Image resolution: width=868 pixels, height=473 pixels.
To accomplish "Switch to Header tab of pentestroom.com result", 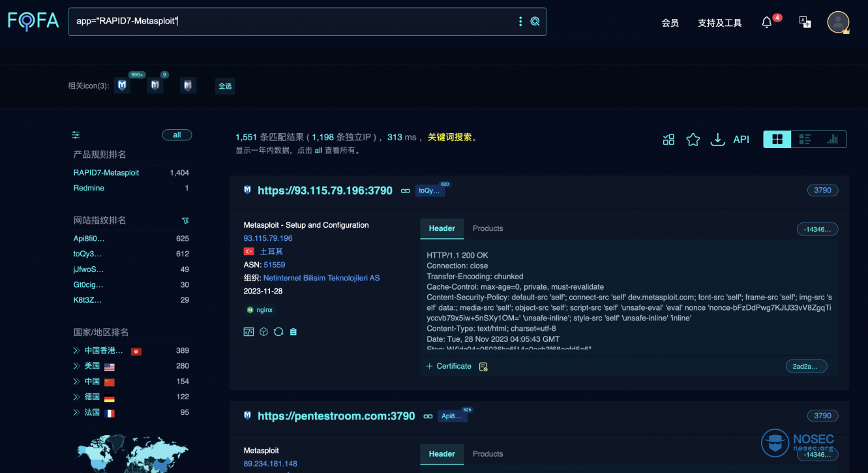I will click(441, 454).
